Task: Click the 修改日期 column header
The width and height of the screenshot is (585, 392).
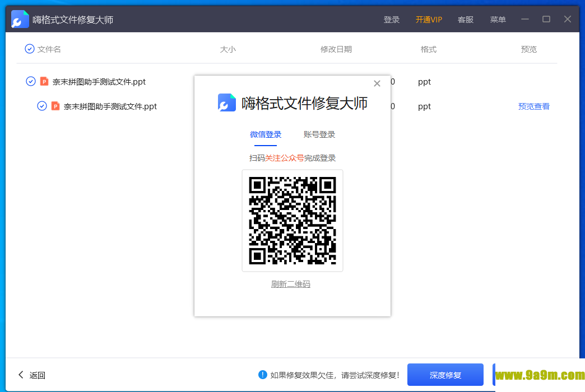Action: (336, 49)
